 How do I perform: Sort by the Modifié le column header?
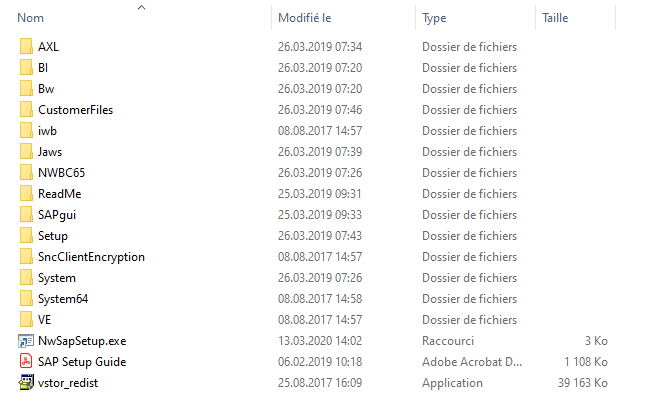tap(306, 18)
